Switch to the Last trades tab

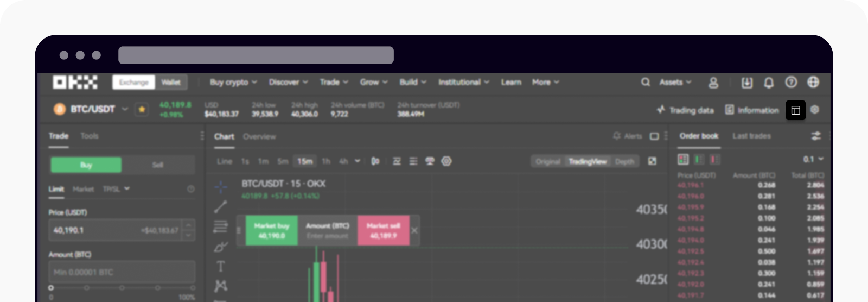tap(751, 136)
